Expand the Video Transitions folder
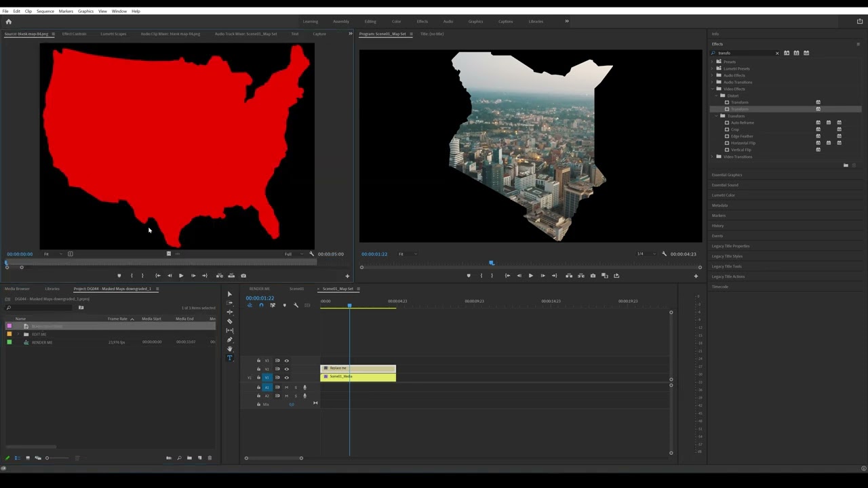This screenshot has width=868, height=488. point(713,157)
